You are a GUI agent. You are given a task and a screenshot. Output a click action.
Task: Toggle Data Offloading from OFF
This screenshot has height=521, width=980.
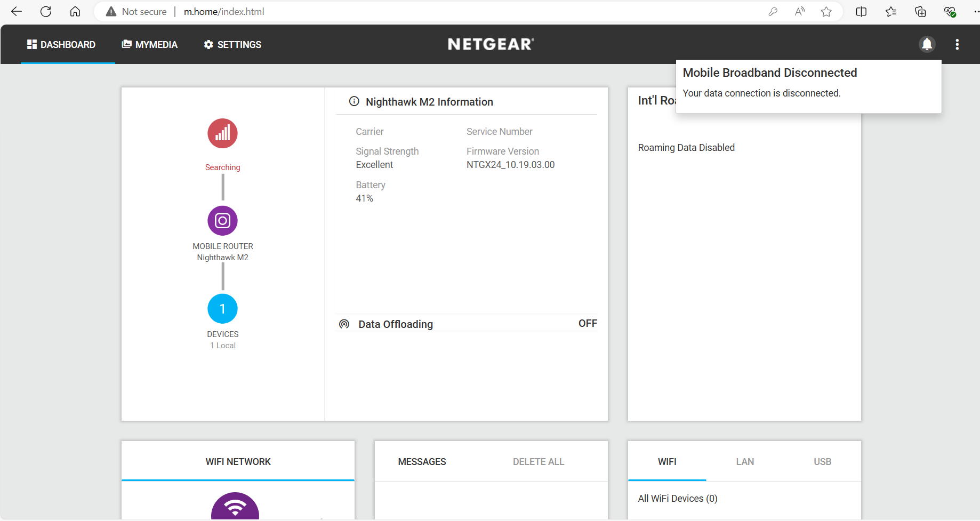[x=587, y=323]
